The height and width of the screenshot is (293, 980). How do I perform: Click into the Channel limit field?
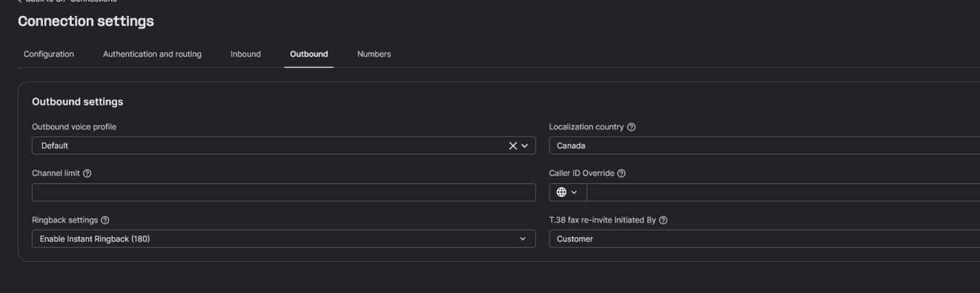[x=283, y=193]
